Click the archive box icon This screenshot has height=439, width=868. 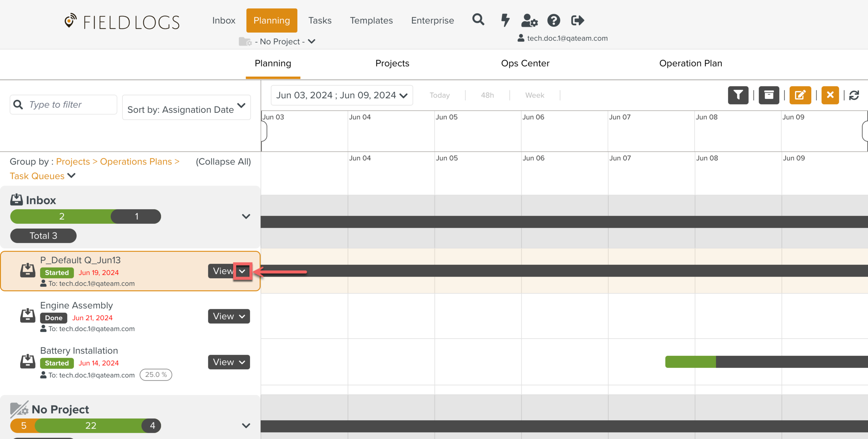769,95
